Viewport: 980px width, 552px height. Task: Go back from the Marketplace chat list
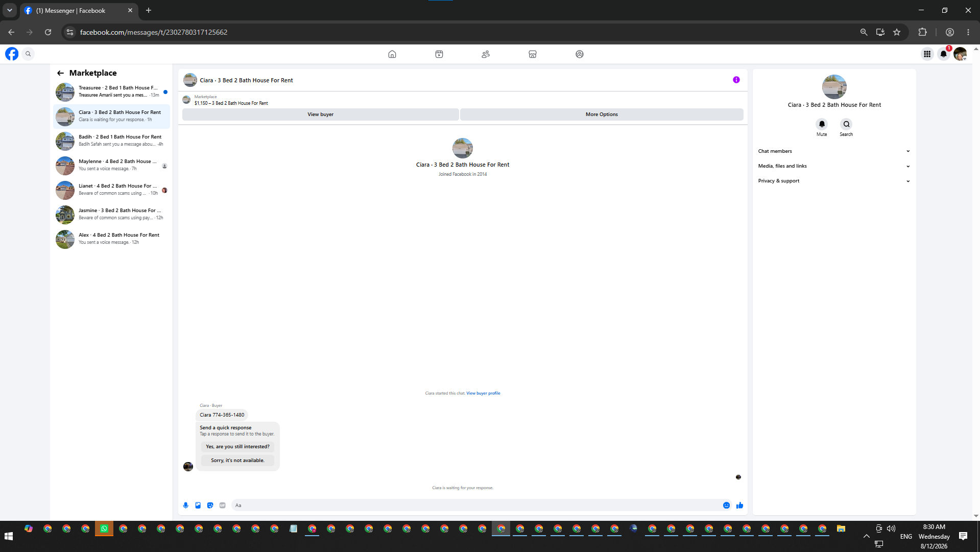[61, 73]
